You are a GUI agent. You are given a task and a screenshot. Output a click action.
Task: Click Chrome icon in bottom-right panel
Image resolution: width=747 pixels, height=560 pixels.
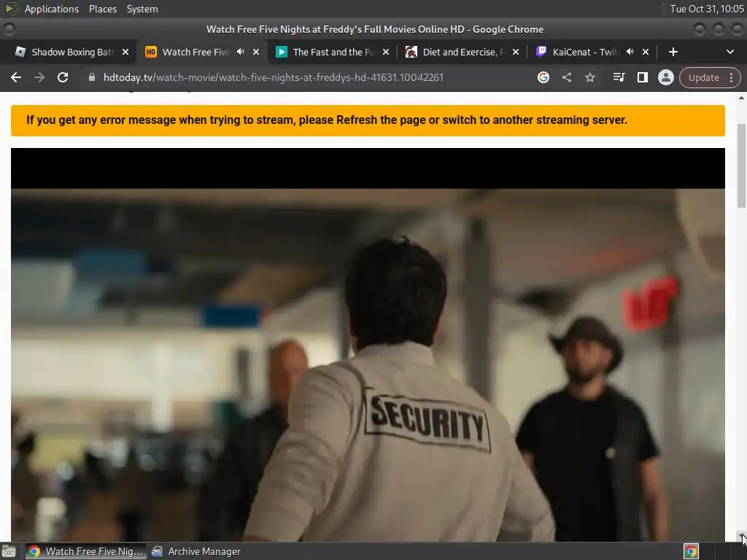[x=691, y=551]
